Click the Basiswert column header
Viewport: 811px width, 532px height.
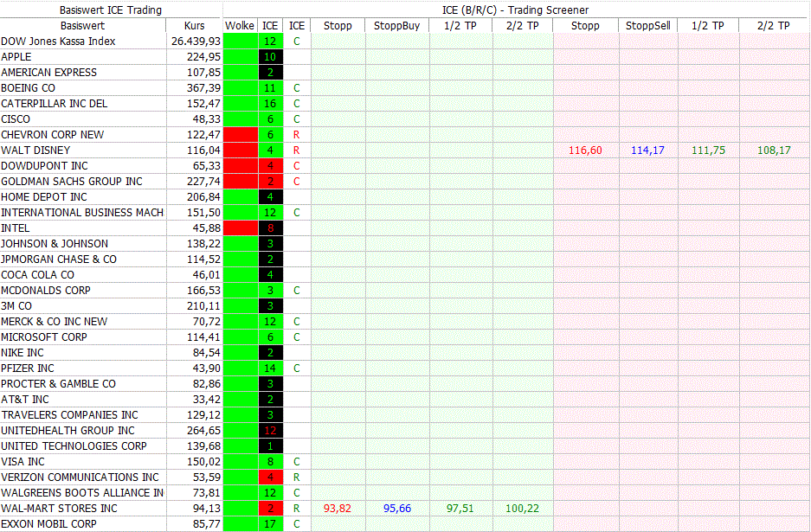82,25
